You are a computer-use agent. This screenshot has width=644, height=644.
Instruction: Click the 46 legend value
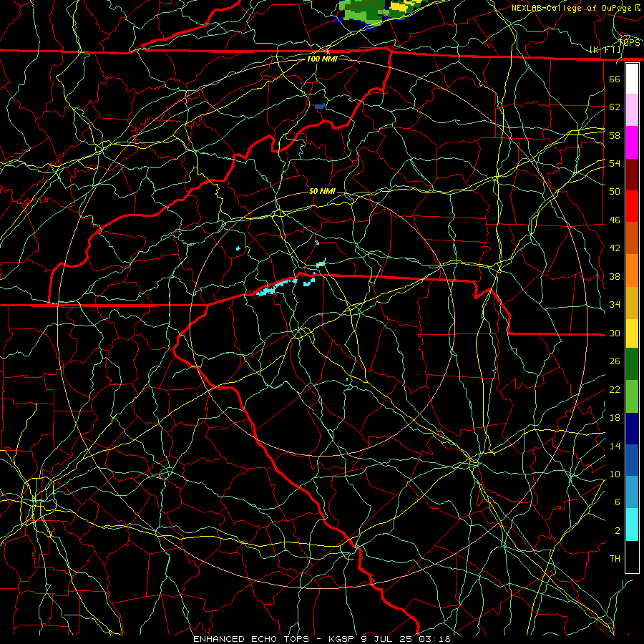click(615, 220)
